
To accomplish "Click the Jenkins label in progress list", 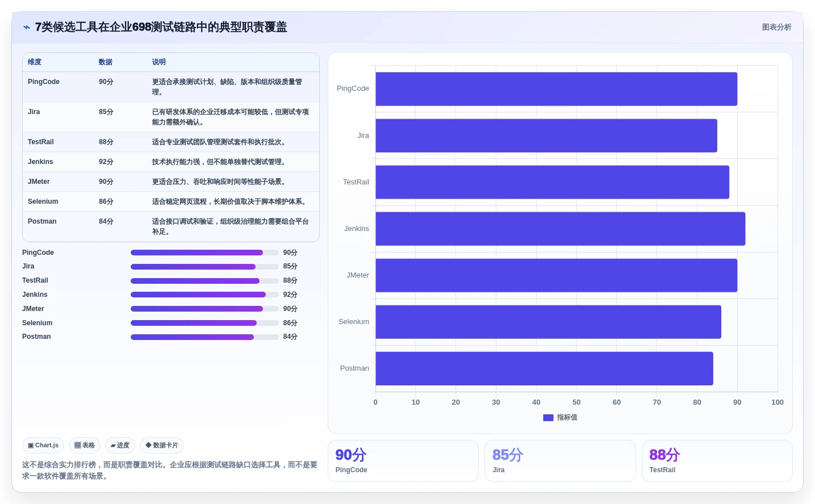I will point(35,295).
